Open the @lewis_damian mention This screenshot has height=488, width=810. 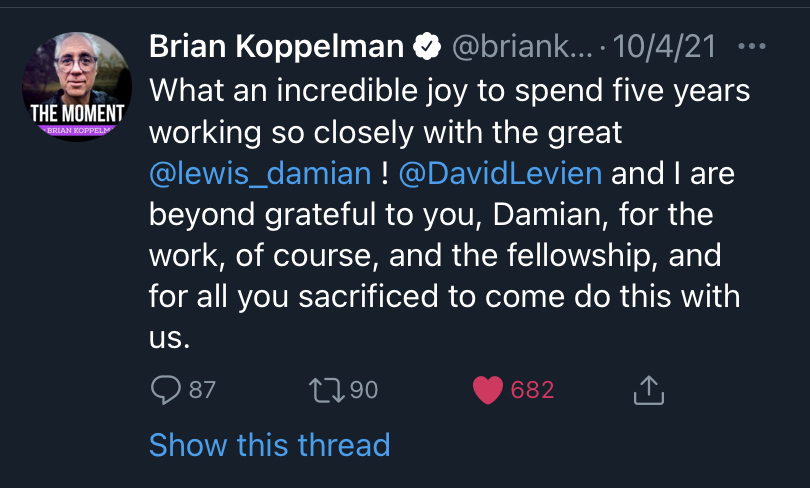tap(260, 173)
